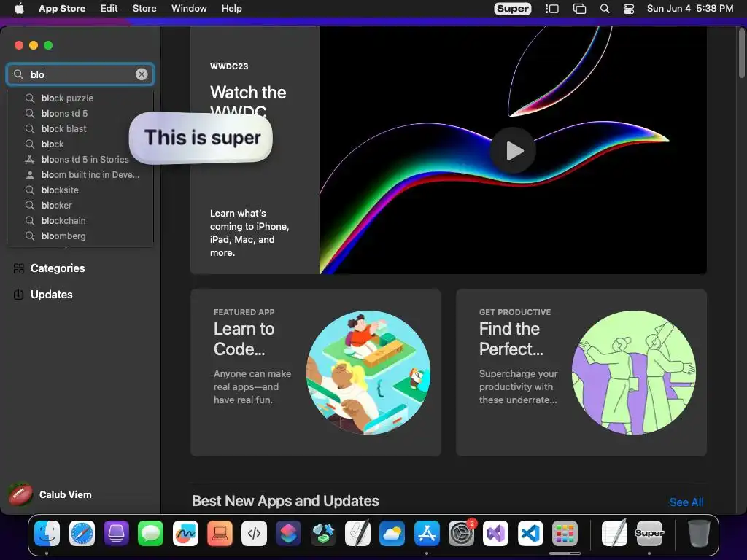This screenshot has height=560, width=747.
Task: Open the 'Find the Perfect' productivity card
Action: pos(581,373)
